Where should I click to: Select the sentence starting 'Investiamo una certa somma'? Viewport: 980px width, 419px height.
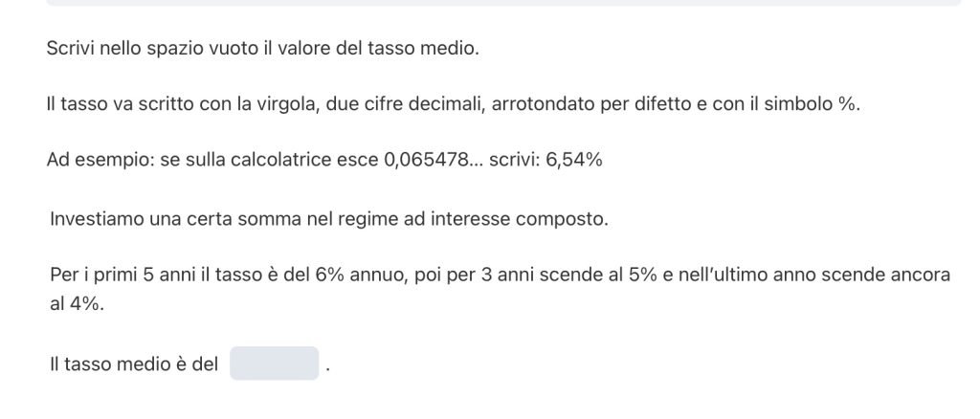[328, 219]
